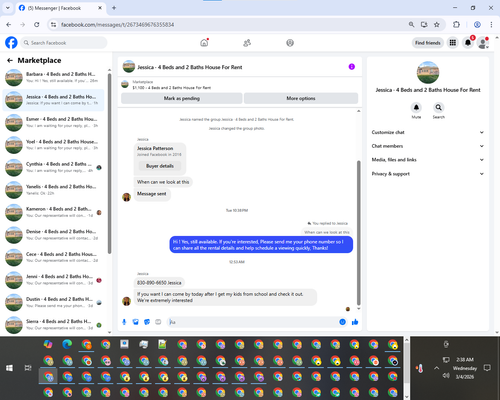Open Chrome profile icon
Image resolution: width=500 pixels, height=400 pixels.
[477, 24]
